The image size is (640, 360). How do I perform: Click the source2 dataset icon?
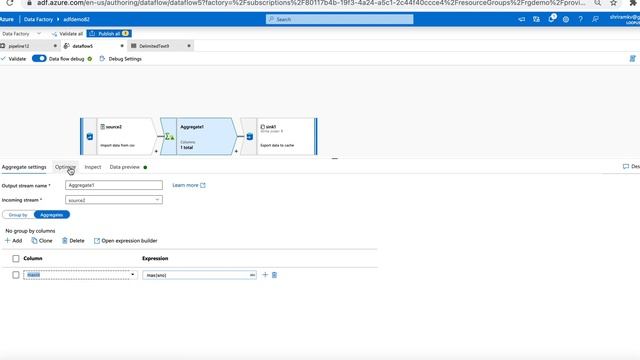point(90,136)
